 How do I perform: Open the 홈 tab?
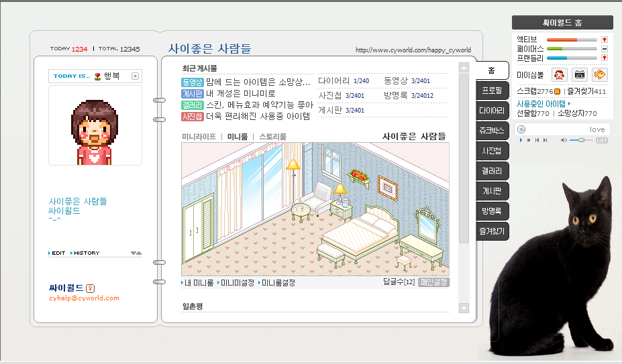pyautogui.click(x=491, y=70)
